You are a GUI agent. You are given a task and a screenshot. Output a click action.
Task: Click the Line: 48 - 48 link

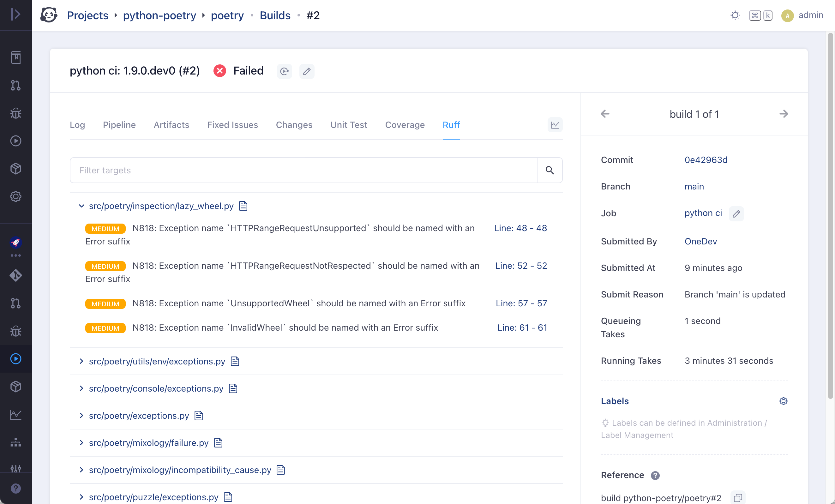pyautogui.click(x=520, y=228)
